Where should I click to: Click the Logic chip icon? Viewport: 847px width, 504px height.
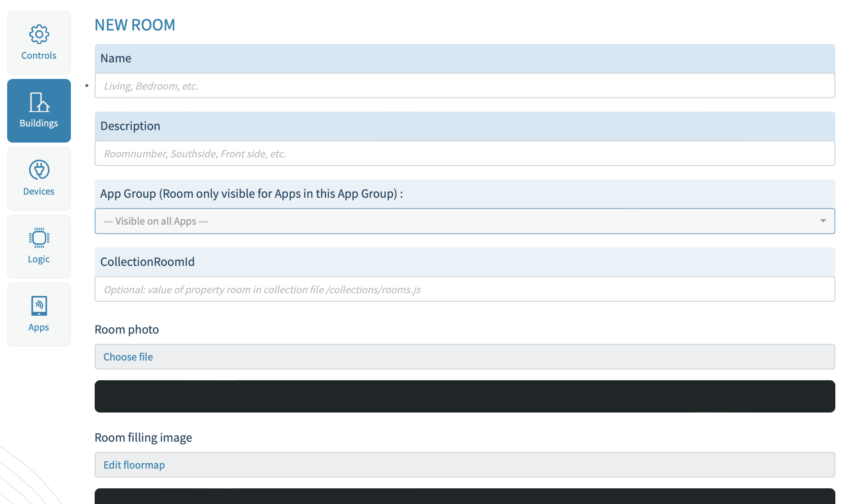click(39, 238)
